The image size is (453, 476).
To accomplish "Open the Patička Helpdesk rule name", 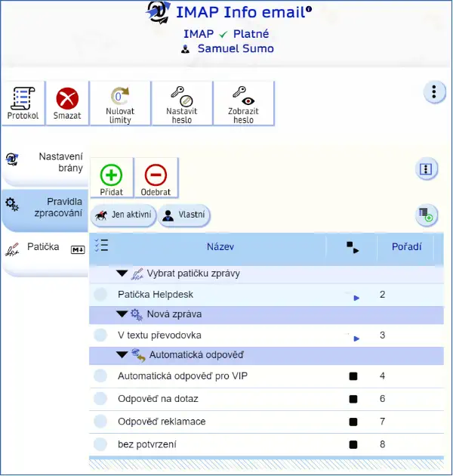I will coord(156,295).
